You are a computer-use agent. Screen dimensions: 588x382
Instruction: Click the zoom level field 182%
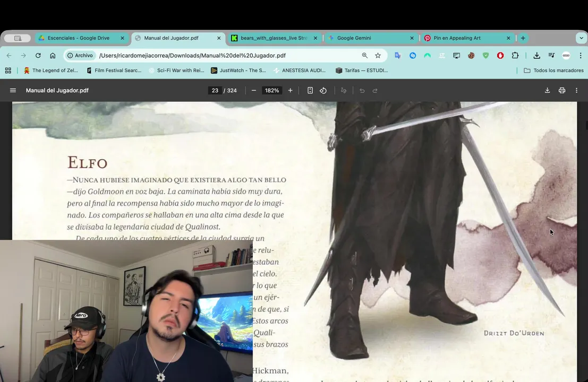(272, 90)
